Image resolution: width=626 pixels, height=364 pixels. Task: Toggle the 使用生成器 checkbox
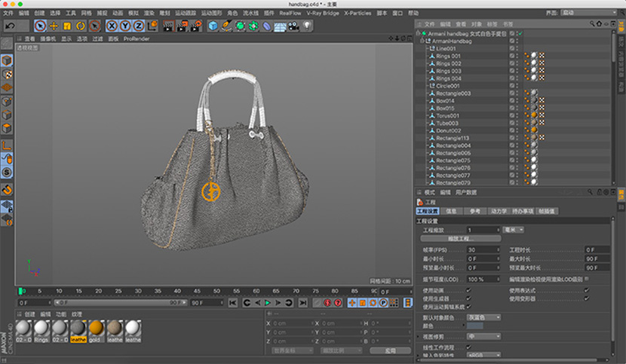click(468, 298)
